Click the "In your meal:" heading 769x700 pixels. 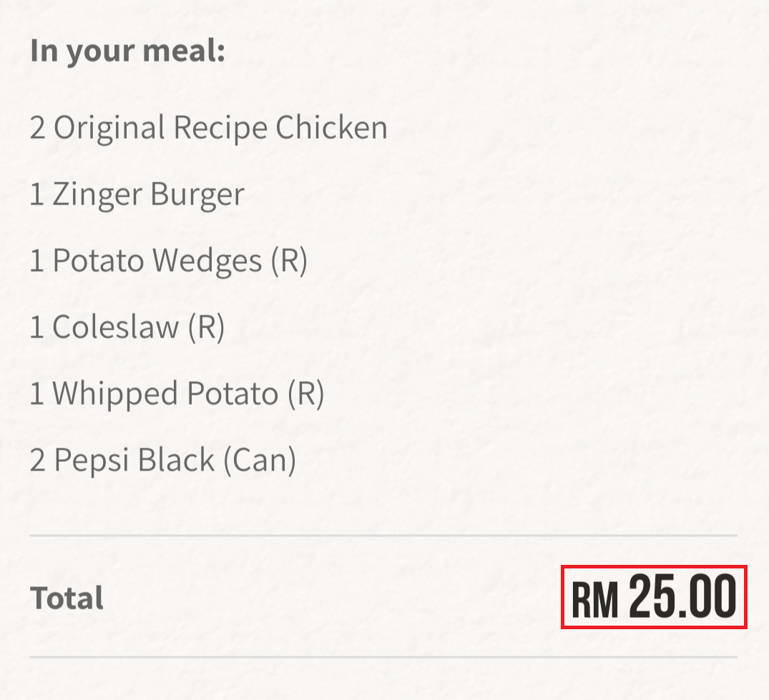(127, 52)
